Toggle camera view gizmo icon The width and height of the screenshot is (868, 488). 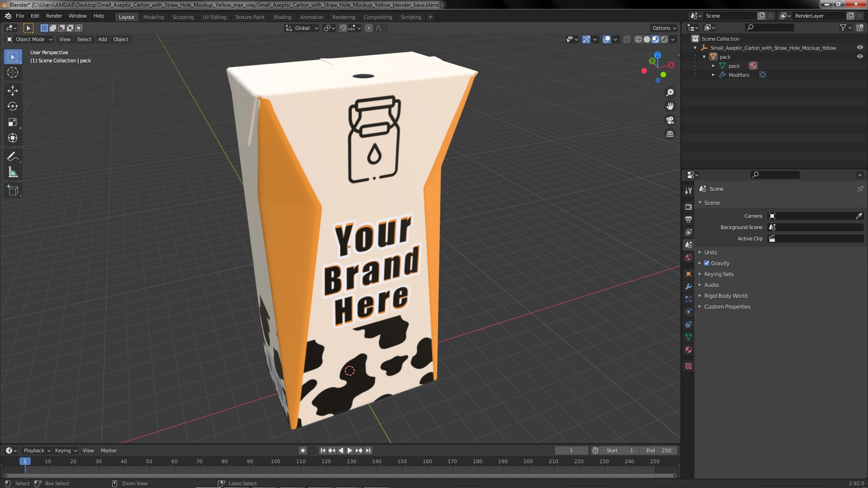670,120
